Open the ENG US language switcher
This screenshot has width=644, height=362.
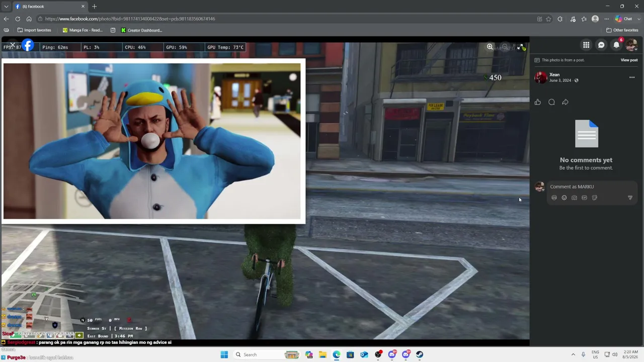pos(595,354)
